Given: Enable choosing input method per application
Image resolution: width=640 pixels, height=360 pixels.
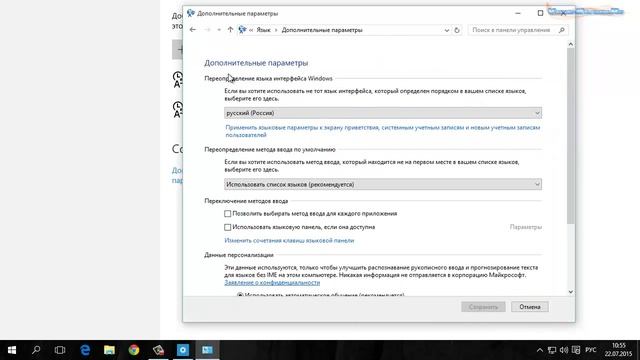Looking at the screenshot, I should point(227,213).
